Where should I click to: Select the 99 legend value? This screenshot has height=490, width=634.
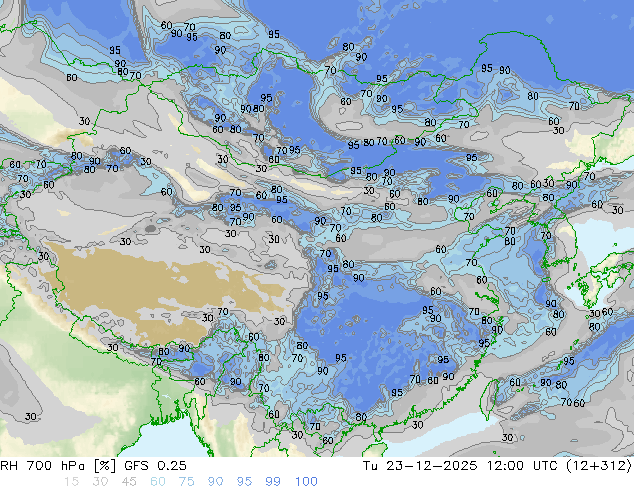tap(273, 481)
